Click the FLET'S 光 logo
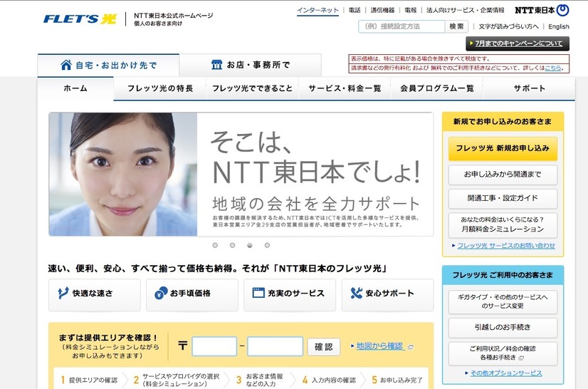Image resolution: width=588 pixels, height=389 pixels. tap(80, 19)
